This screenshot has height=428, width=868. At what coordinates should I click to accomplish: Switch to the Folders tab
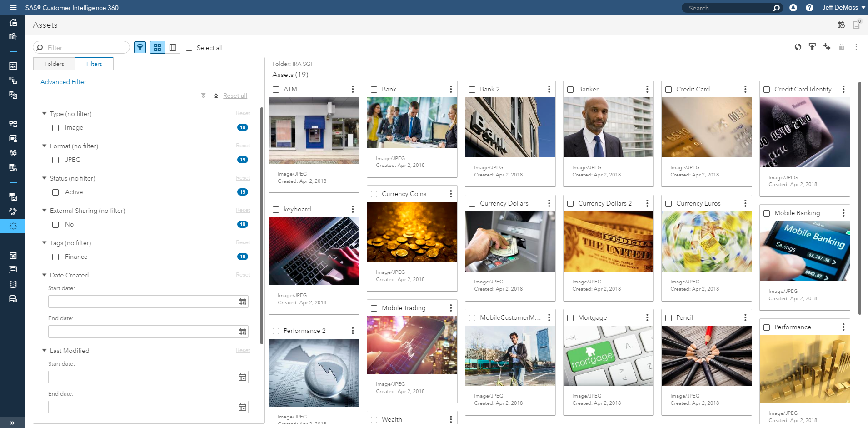[x=54, y=64]
